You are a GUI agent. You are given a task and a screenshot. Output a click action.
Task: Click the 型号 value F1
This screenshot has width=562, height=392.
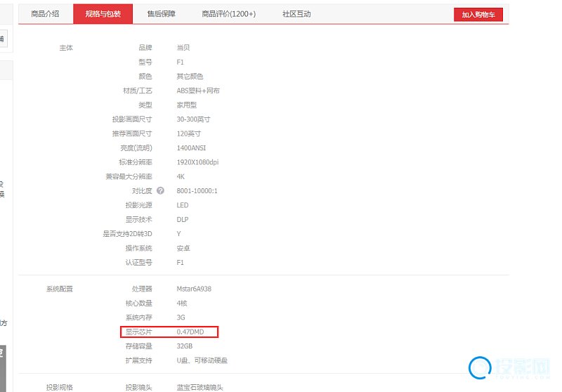(x=180, y=62)
